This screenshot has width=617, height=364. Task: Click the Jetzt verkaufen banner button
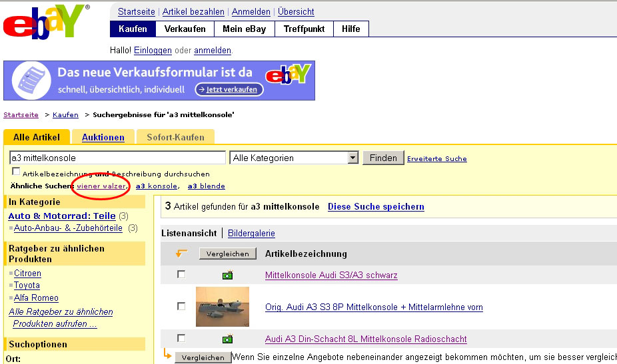pyautogui.click(x=229, y=90)
